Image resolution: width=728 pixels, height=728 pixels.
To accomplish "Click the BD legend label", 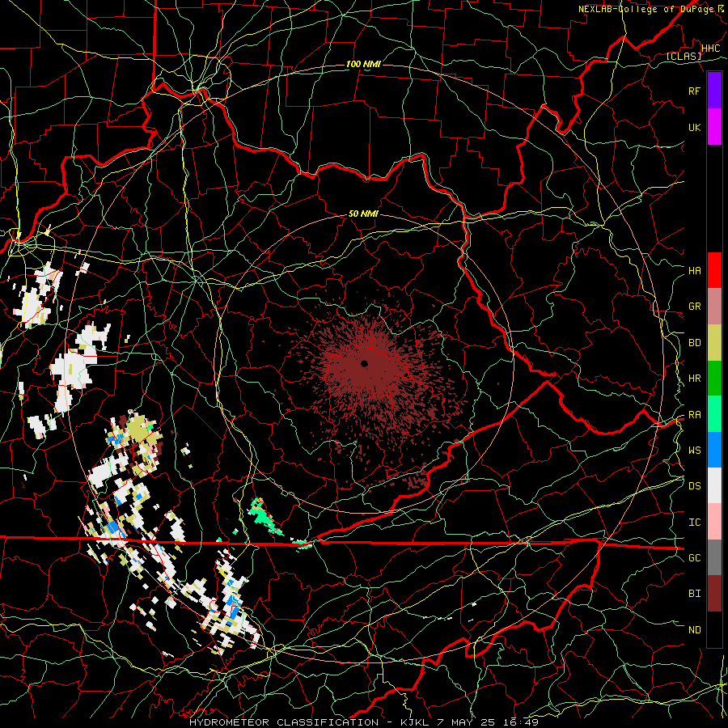I will tap(694, 343).
